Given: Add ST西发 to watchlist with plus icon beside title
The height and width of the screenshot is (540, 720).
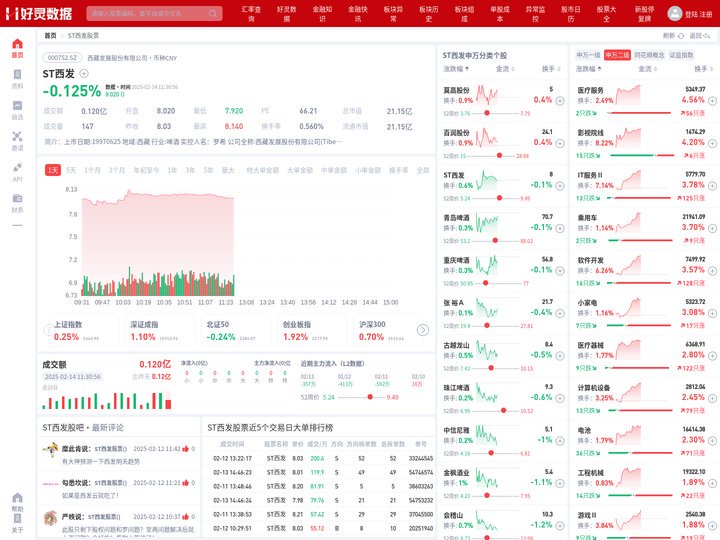Looking at the screenshot, I should 84,73.
